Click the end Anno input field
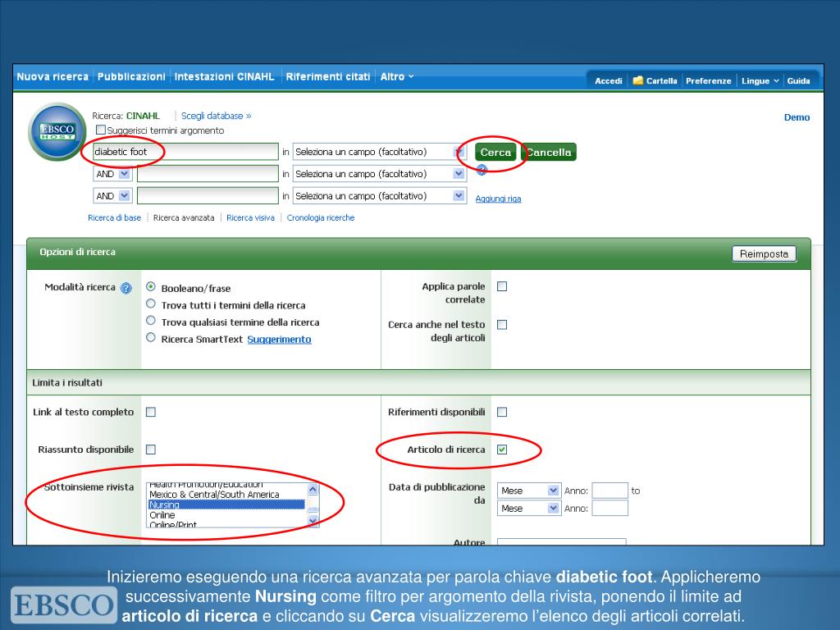 pyautogui.click(x=609, y=509)
